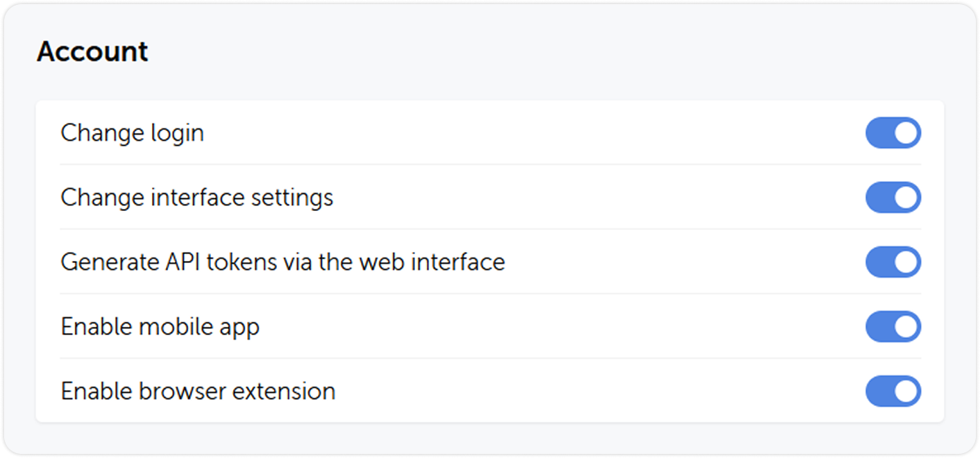Click the row containing Change login
This screenshot has width=980, height=458.
coord(486,133)
